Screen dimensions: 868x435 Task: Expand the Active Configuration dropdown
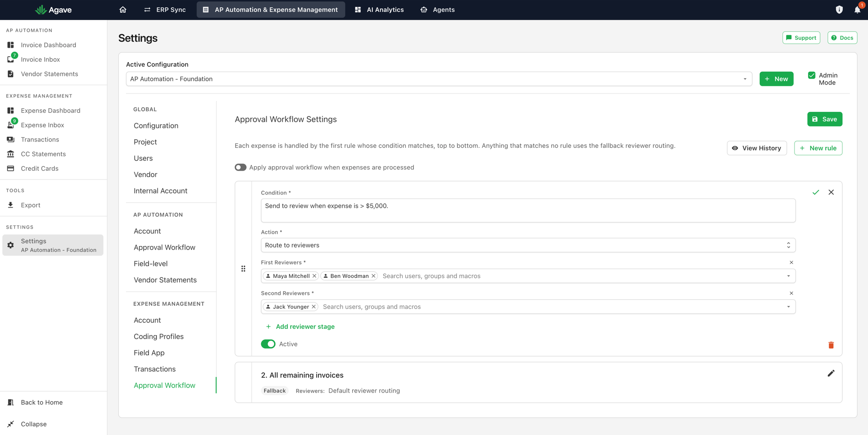(439, 79)
